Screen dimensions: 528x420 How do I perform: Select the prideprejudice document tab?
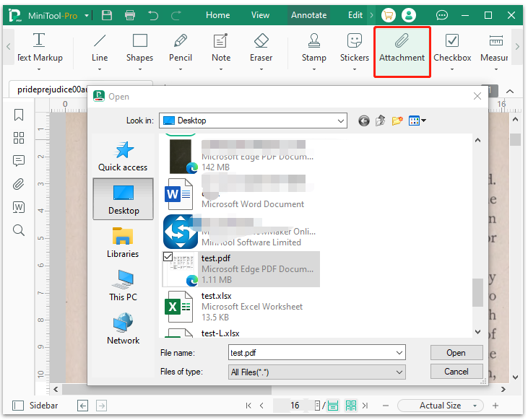pyautogui.click(x=51, y=89)
